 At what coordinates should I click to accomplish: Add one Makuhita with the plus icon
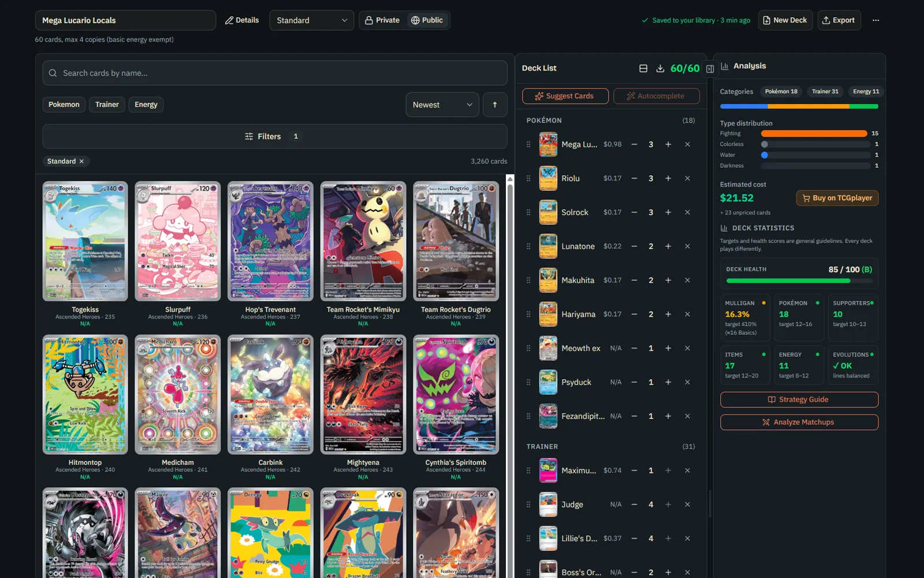pyautogui.click(x=668, y=280)
